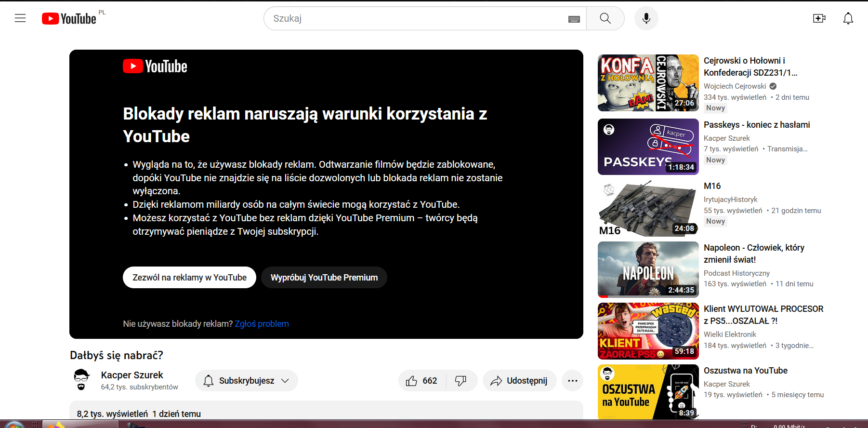This screenshot has height=428, width=868.
Task: Open the M16 video thumbnail
Action: (648, 208)
